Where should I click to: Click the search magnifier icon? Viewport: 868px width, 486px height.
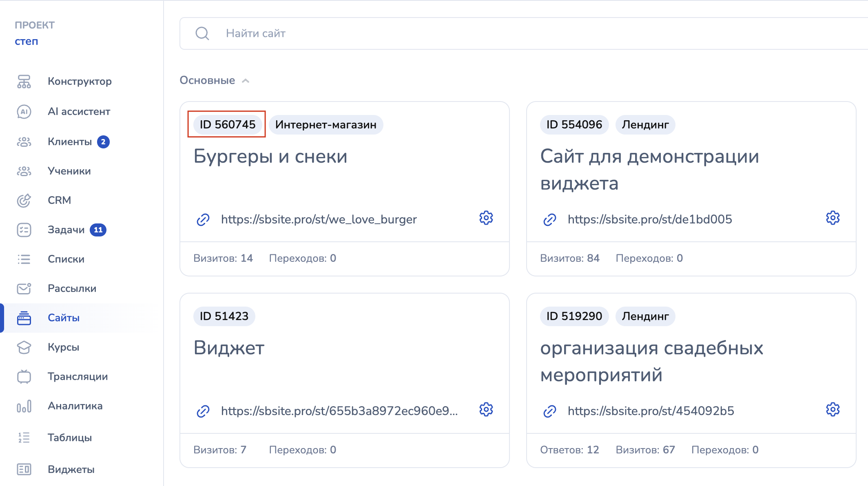pyautogui.click(x=202, y=33)
